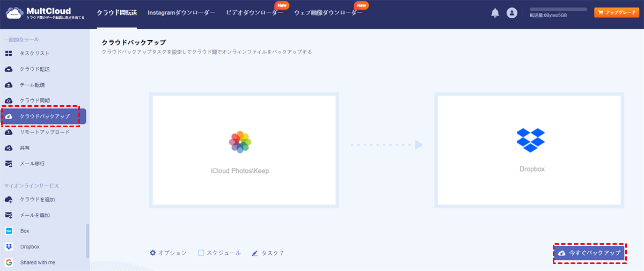This screenshot has width=644, height=271.
Task: Click the data traffic usage bar
Action: coord(558,9)
